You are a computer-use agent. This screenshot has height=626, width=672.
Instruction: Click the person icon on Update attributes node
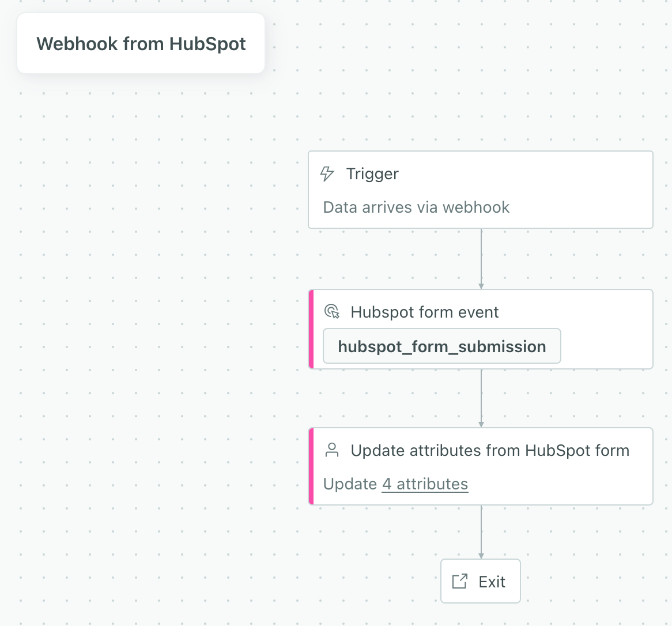tap(332, 450)
